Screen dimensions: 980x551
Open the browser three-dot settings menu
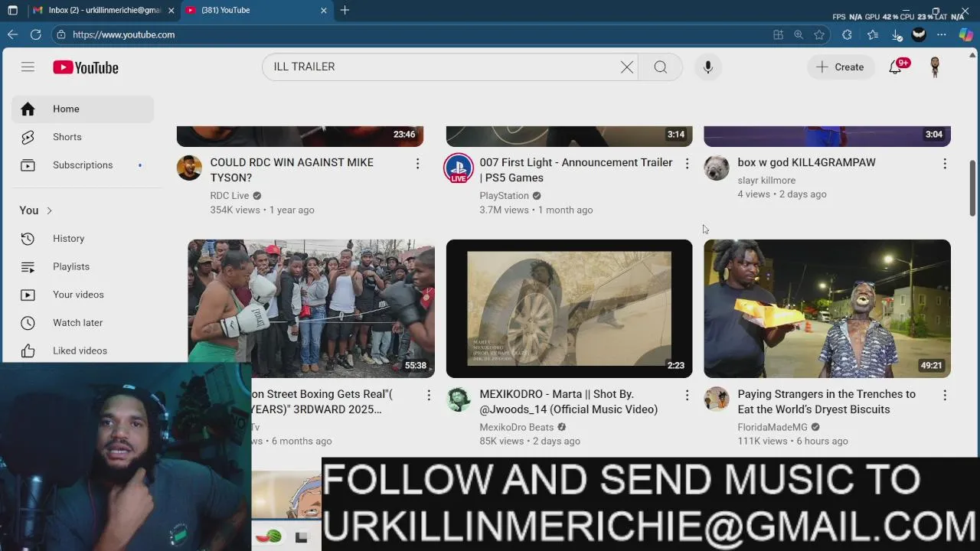tap(942, 34)
